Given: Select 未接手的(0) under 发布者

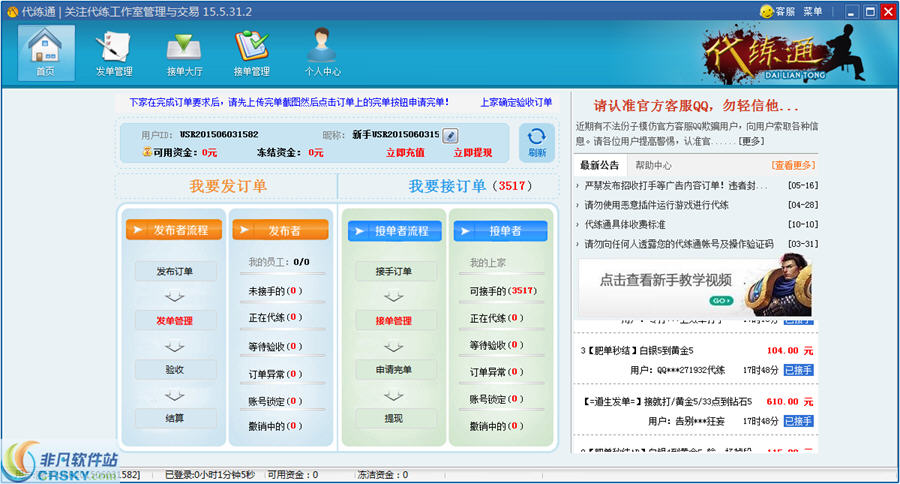Looking at the screenshot, I should [x=276, y=291].
